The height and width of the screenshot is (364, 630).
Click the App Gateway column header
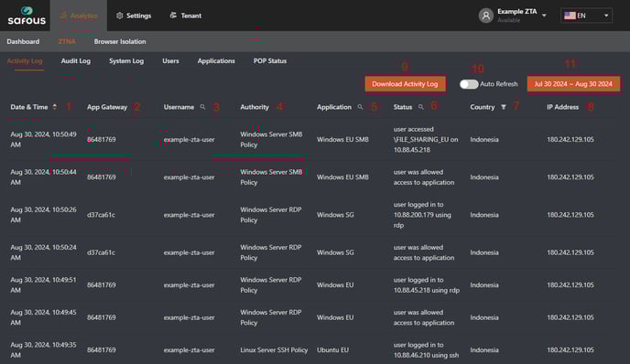click(107, 107)
